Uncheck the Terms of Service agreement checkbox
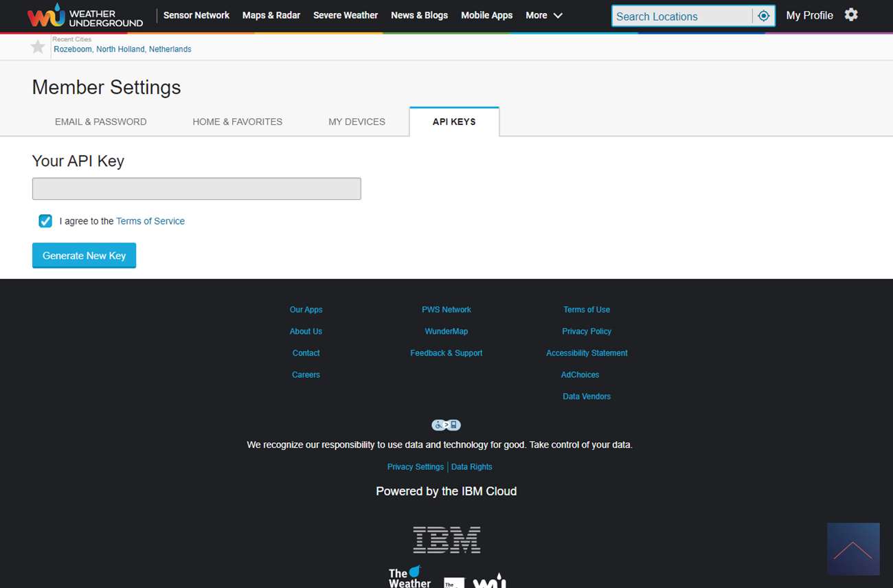This screenshot has width=893, height=588. tap(45, 221)
